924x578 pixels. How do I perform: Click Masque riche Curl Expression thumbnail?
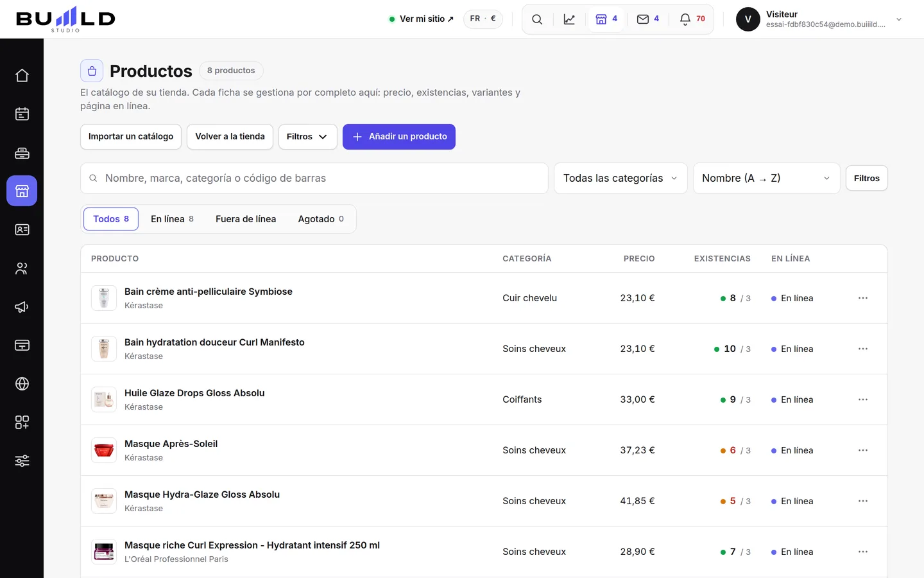(x=104, y=552)
